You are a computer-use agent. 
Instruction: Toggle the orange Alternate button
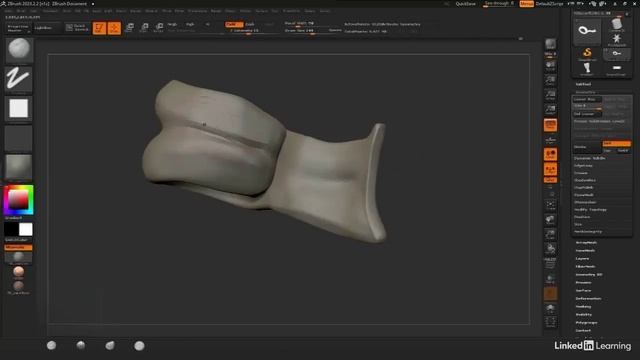(18, 247)
